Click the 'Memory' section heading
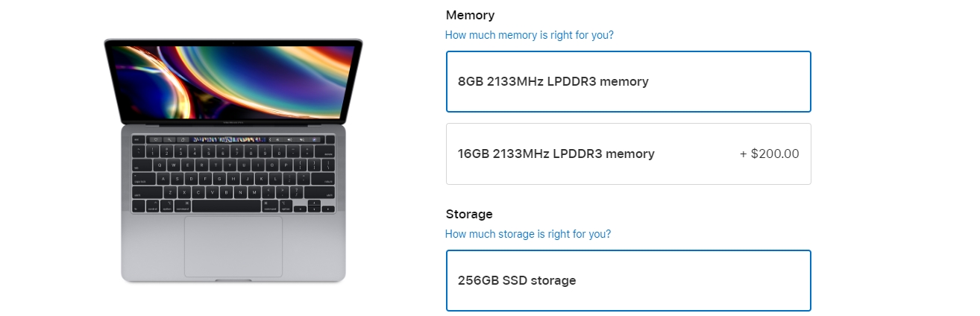The image size is (980, 316). tap(470, 15)
